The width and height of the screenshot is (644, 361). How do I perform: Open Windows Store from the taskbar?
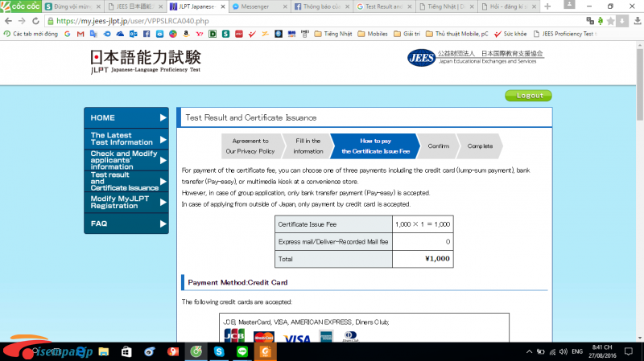click(126, 351)
